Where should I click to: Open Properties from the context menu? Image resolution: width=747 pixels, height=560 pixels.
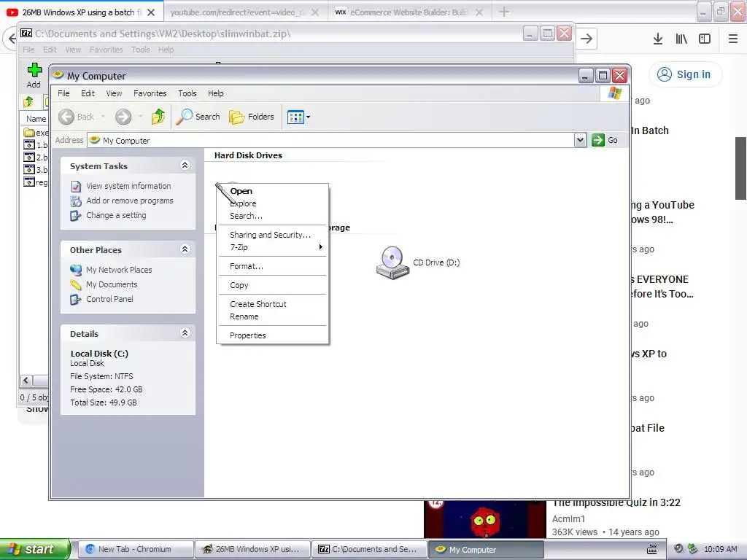tap(272, 335)
